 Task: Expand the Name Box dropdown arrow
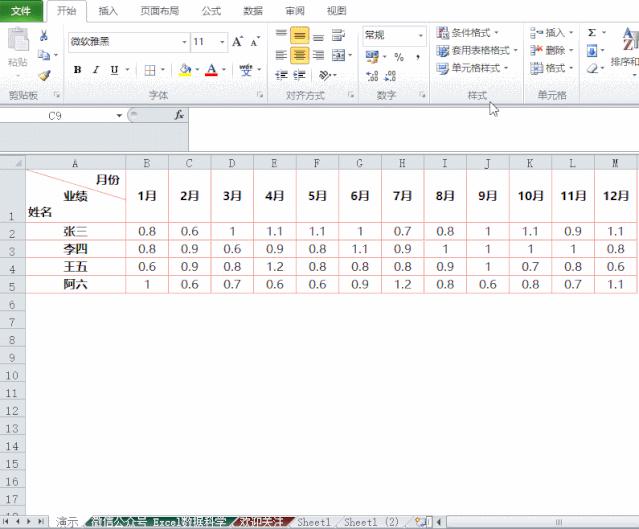click(119, 116)
